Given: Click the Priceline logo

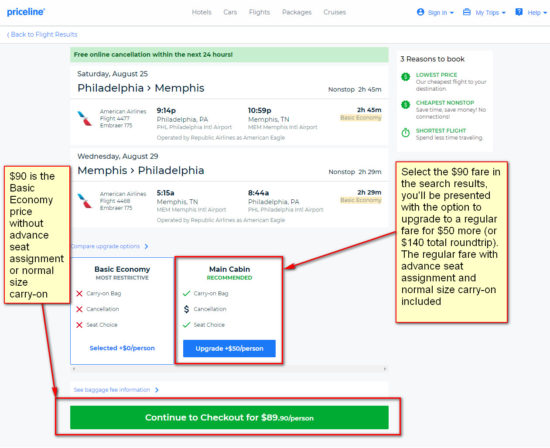Looking at the screenshot, I should pyautogui.click(x=26, y=12).
